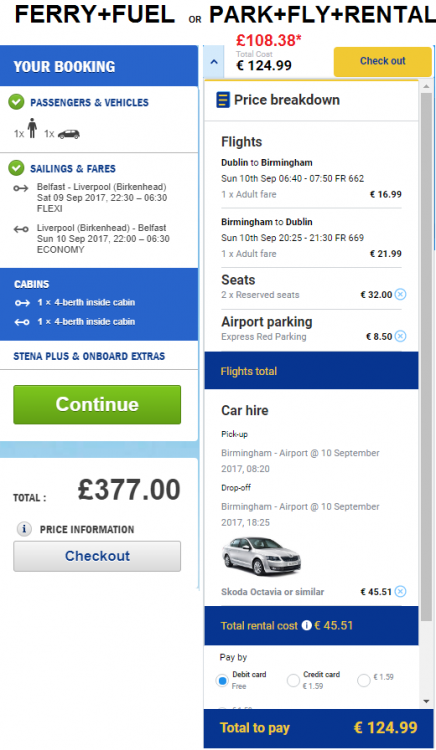Click the yellow Check out button
Viewport: 436px width, 750px height.
point(382,62)
